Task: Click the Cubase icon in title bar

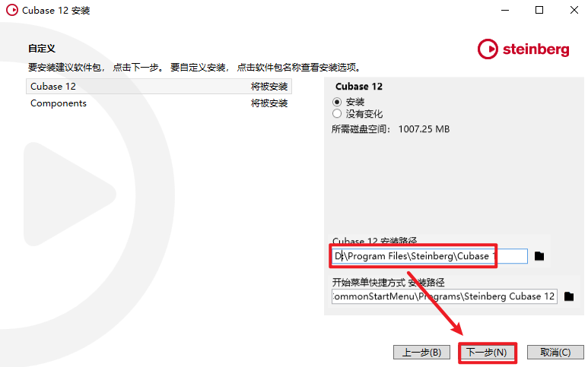Action: pos(12,10)
